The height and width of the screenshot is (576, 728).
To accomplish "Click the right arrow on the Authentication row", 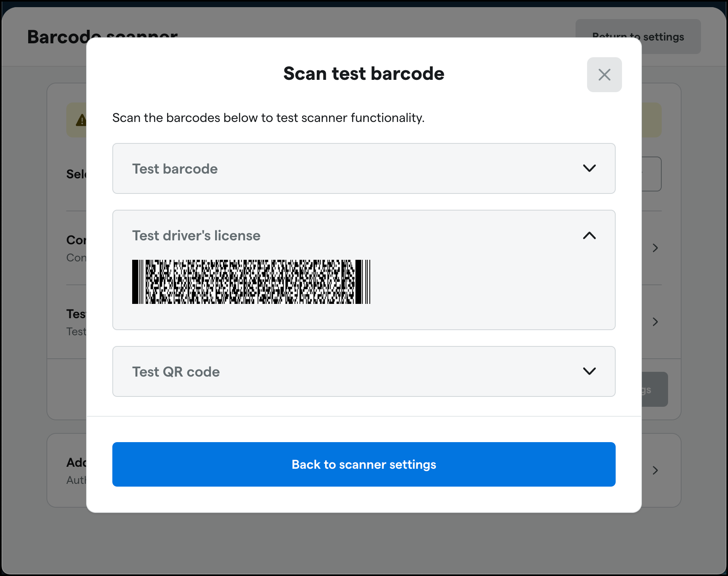I will (655, 471).
